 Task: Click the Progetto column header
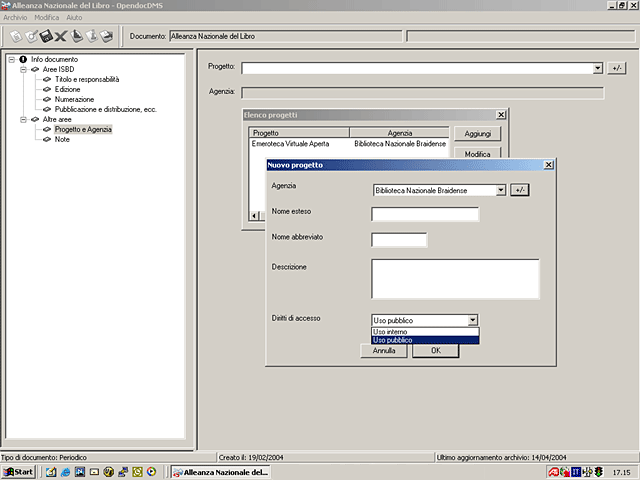point(299,133)
